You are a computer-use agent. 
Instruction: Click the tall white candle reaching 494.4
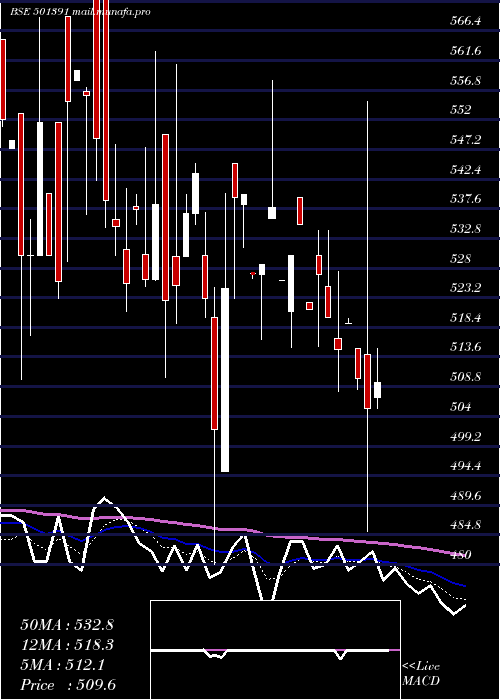point(225,380)
